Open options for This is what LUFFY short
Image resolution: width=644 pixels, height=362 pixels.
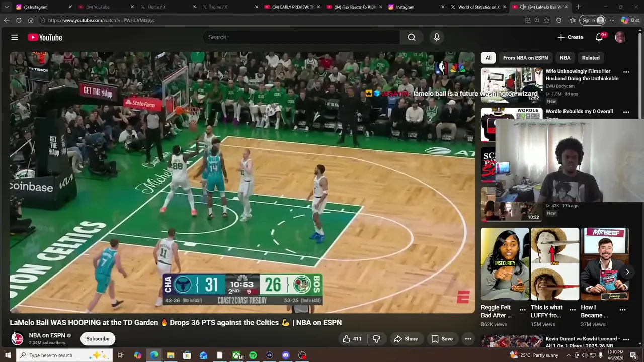[x=573, y=310]
